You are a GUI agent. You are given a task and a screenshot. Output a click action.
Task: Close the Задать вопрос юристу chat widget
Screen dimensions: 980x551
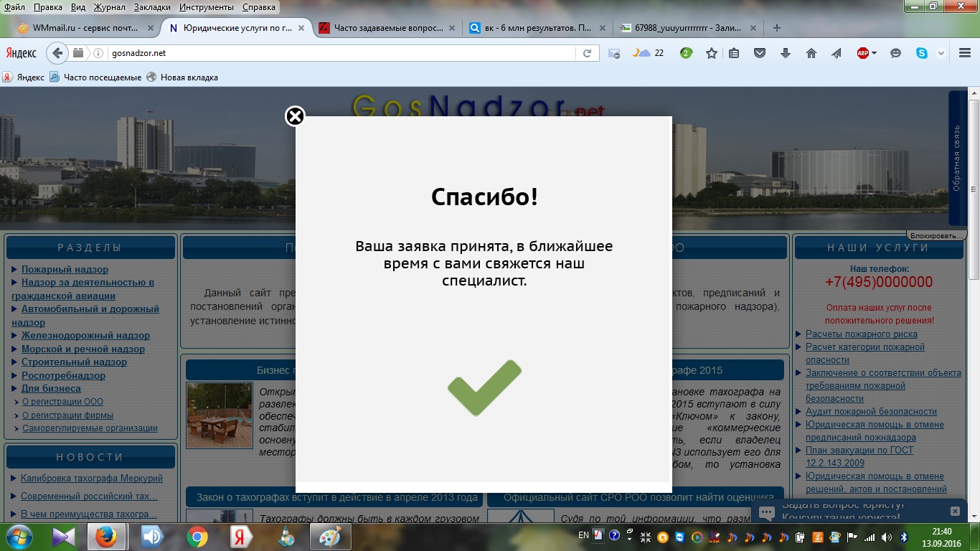(954, 511)
